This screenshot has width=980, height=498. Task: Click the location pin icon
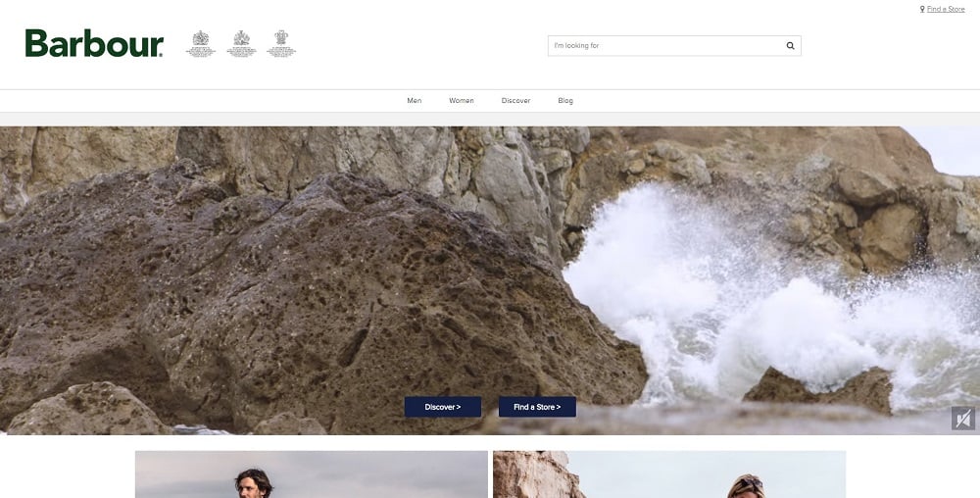tap(922, 9)
